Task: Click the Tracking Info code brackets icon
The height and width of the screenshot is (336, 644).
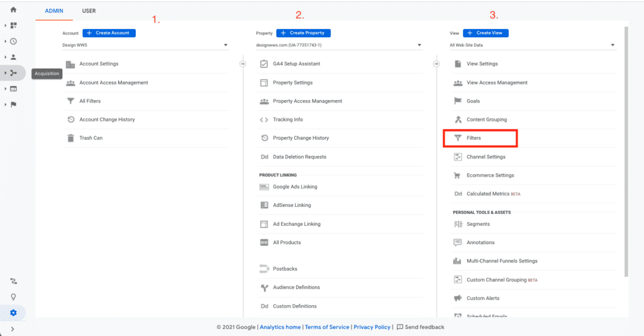Action: coord(264,120)
